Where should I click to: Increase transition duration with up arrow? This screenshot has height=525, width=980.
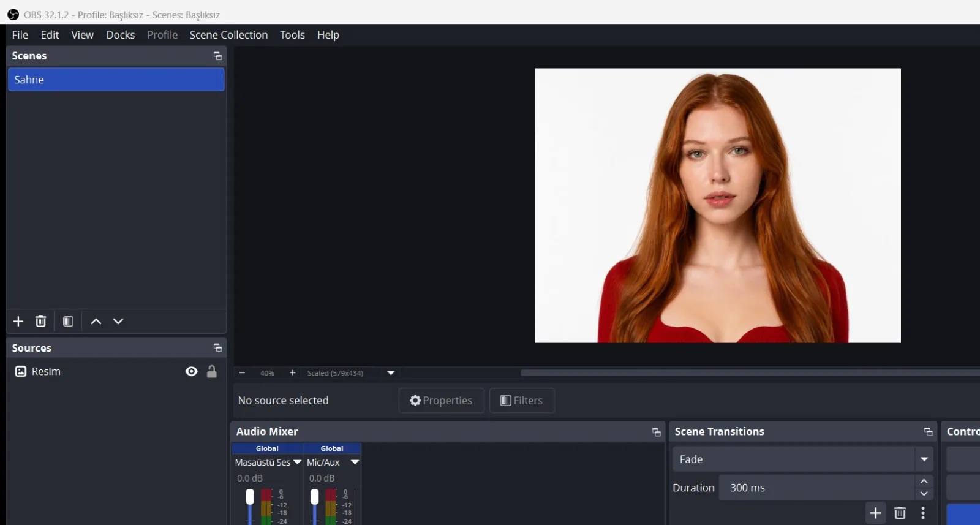(924, 482)
